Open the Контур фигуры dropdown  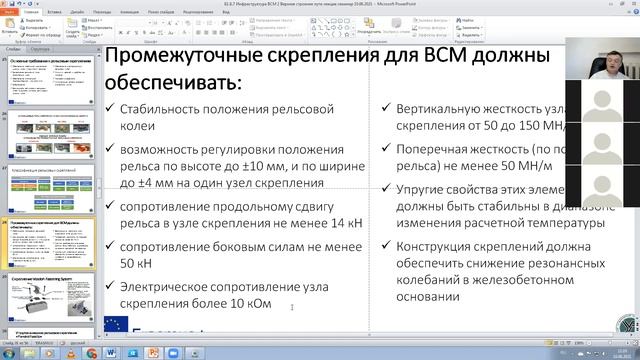click(x=430, y=28)
